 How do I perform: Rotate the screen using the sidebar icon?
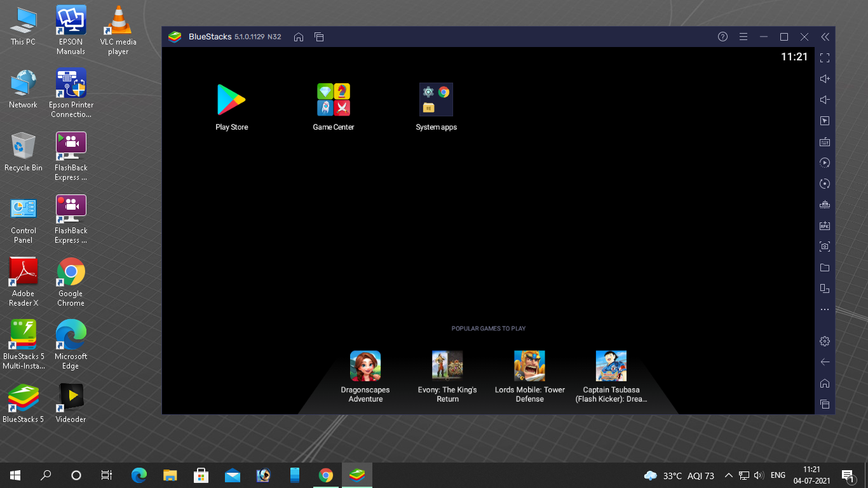(825, 288)
